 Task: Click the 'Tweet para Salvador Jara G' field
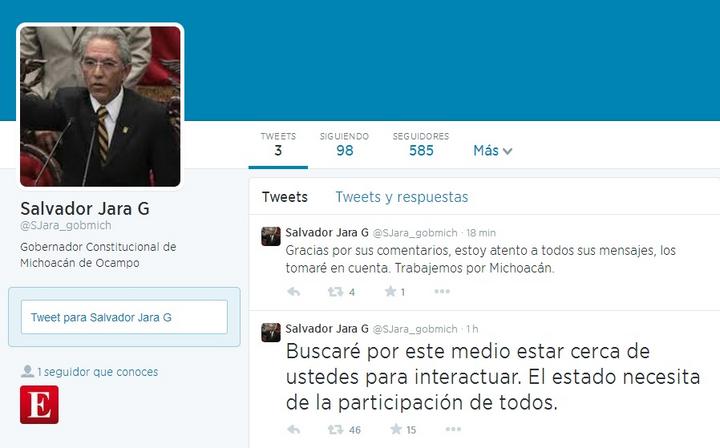(124, 317)
